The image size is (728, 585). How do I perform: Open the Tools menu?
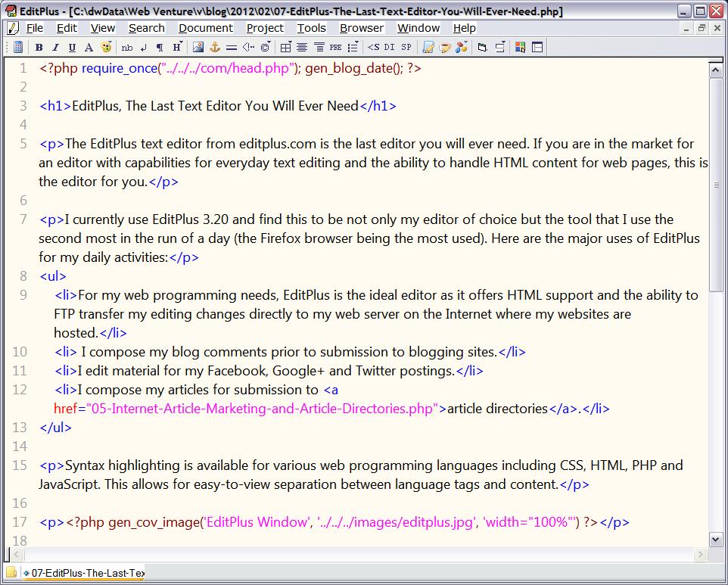pyautogui.click(x=312, y=28)
